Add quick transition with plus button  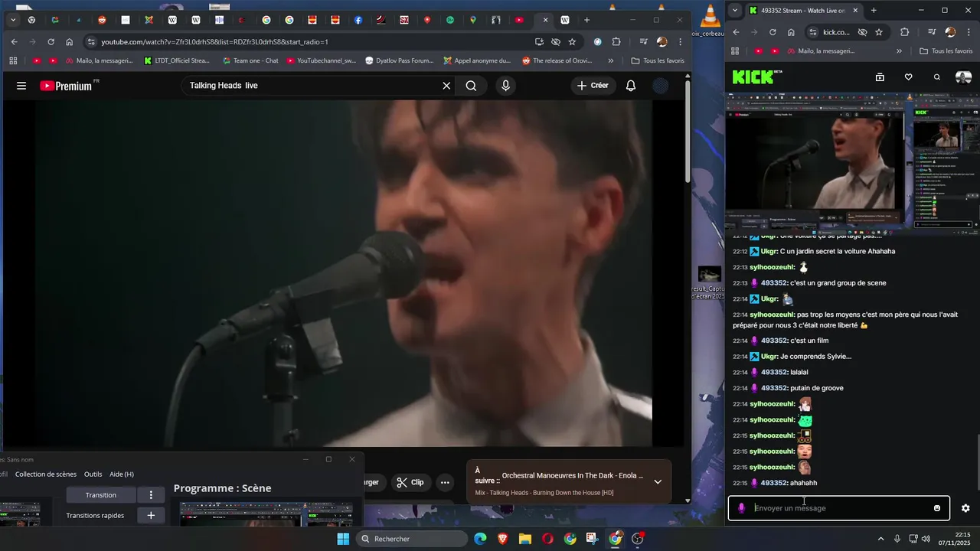[151, 516]
